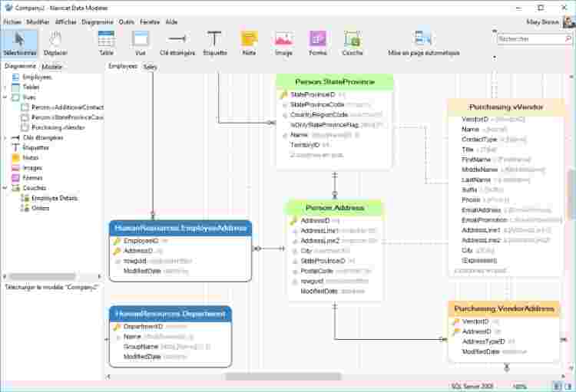Click the search magnifier icon
The height and width of the screenshot is (392, 576).
point(568,38)
